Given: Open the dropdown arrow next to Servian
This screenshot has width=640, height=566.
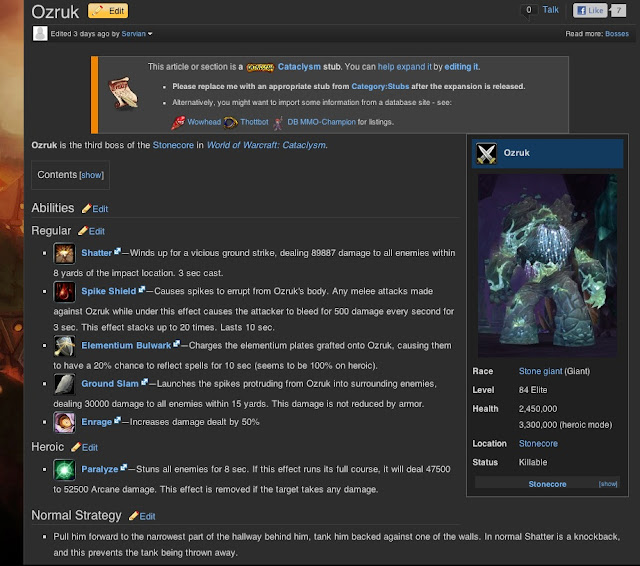Looking at the screenshot, I should [x=150, y=34].
